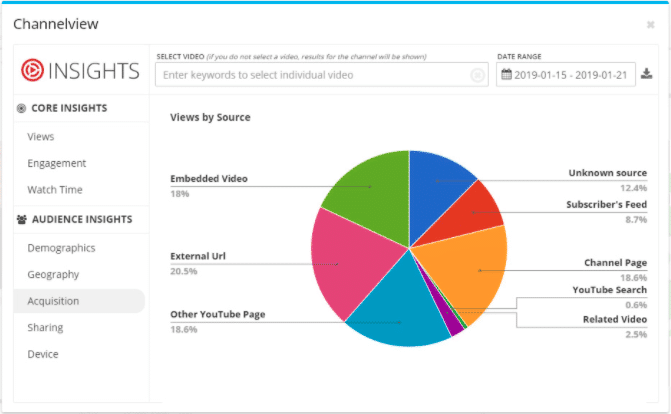Click the 8.7% Subscriber's Feed value
671x414 pixels.
tap(636, 220)
